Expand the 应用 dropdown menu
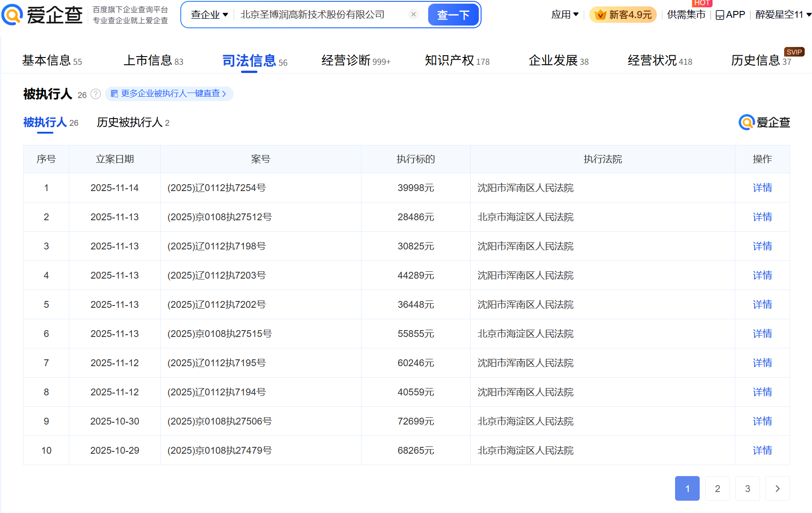This screenshot has height=513, width=812. pos(565,15)
